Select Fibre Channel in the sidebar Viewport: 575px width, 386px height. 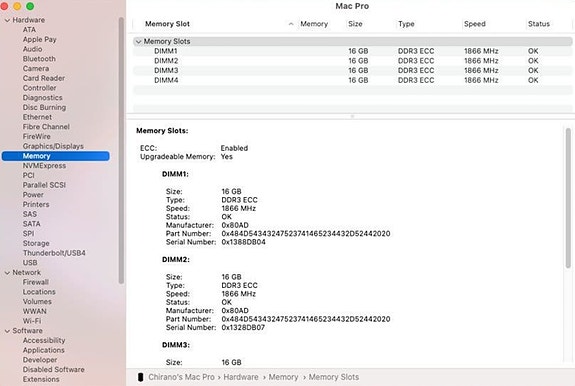click(46, 127)
